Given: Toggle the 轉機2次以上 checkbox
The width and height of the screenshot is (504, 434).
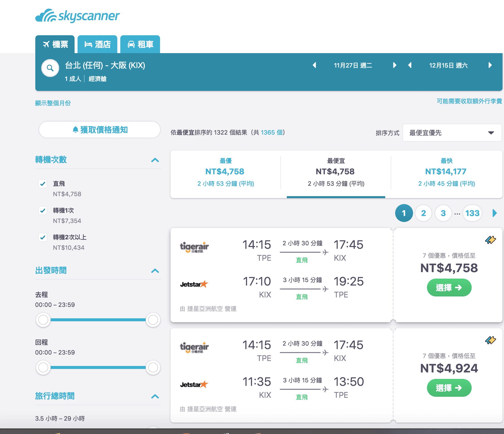Looking at the screenshot, I should [x=43, y=237].
